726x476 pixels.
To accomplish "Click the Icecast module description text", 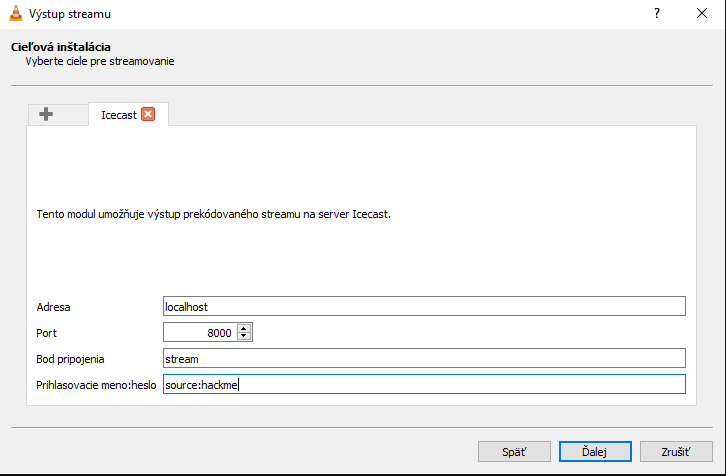I will (213, 214).
